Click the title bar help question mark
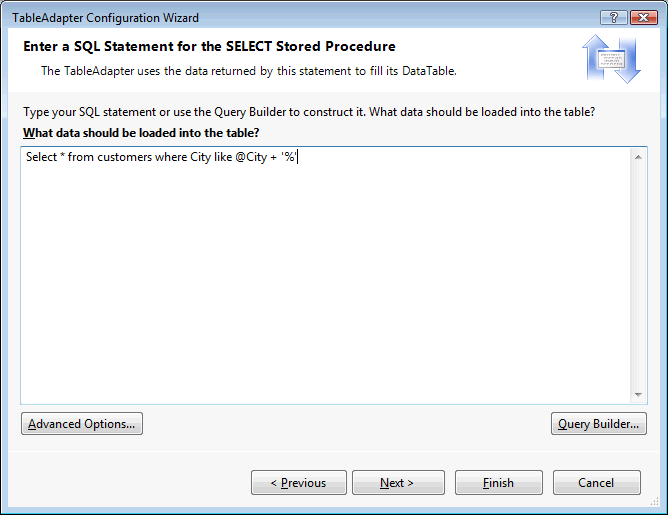 pos(614,18)
